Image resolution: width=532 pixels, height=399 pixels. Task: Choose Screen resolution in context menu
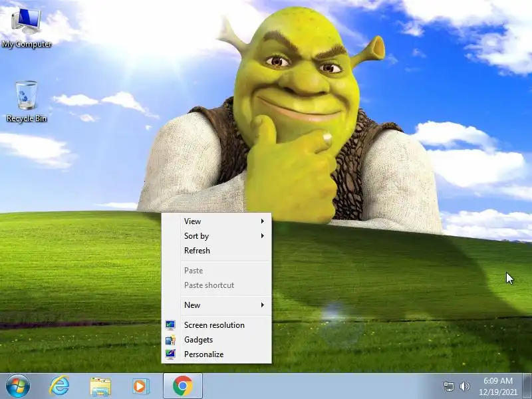tap(217, 325)
